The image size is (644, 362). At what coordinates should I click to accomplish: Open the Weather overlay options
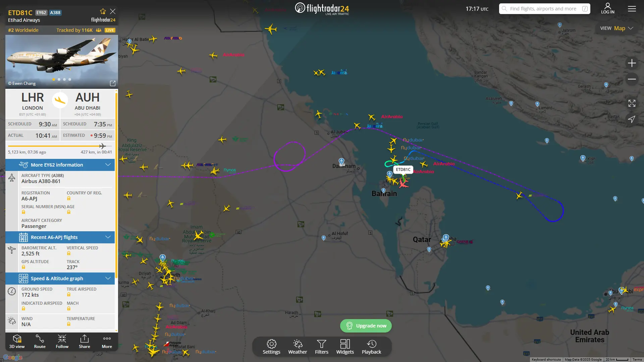[298, 347]
